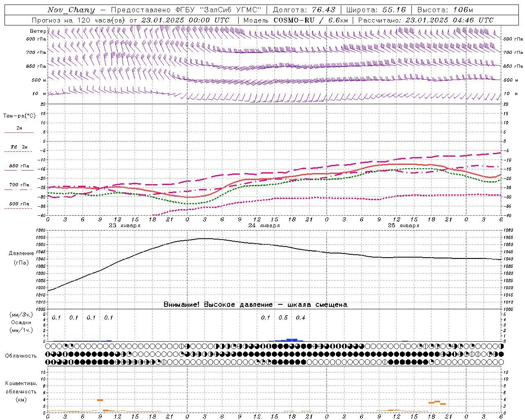Select the '850 гПа' temperature legend entry
The height and width of the screenshot is (420, 525).
(19, 167)
